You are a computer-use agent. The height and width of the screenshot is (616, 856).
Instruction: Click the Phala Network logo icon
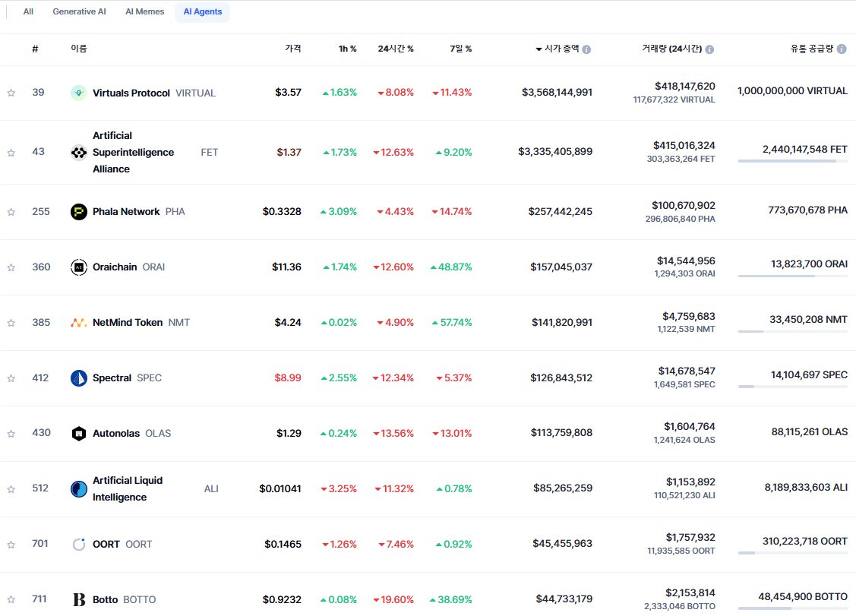[79, 212]
